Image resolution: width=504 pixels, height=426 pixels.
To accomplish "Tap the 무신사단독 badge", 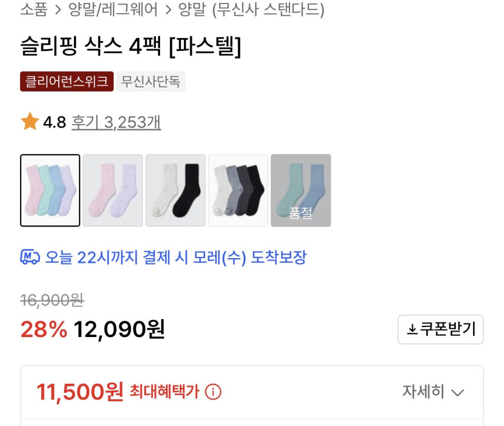I will pos(151,81).
